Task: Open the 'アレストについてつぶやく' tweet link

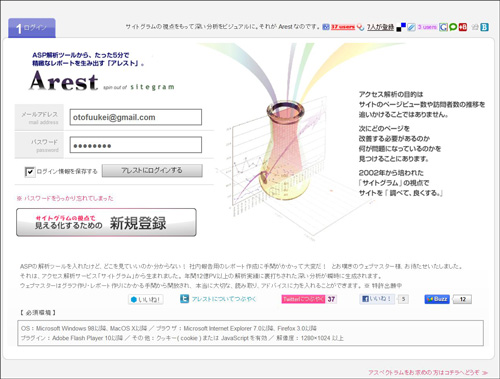Action: [x=224, y=299]
